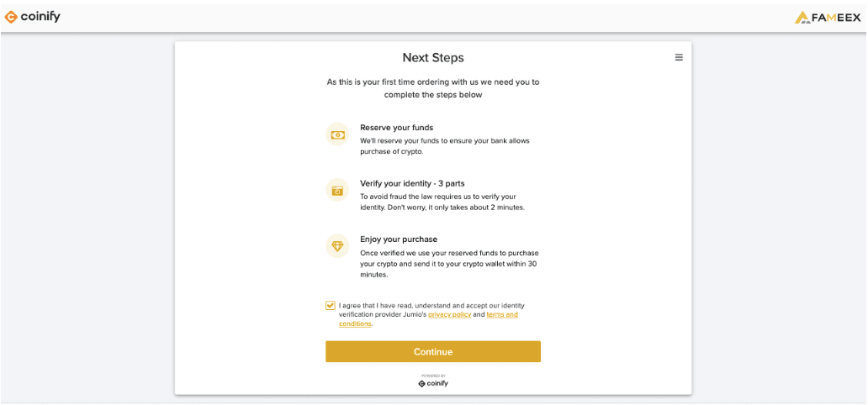Click the identity card icon
Screen dimensions: 868x405
(337, 191)
